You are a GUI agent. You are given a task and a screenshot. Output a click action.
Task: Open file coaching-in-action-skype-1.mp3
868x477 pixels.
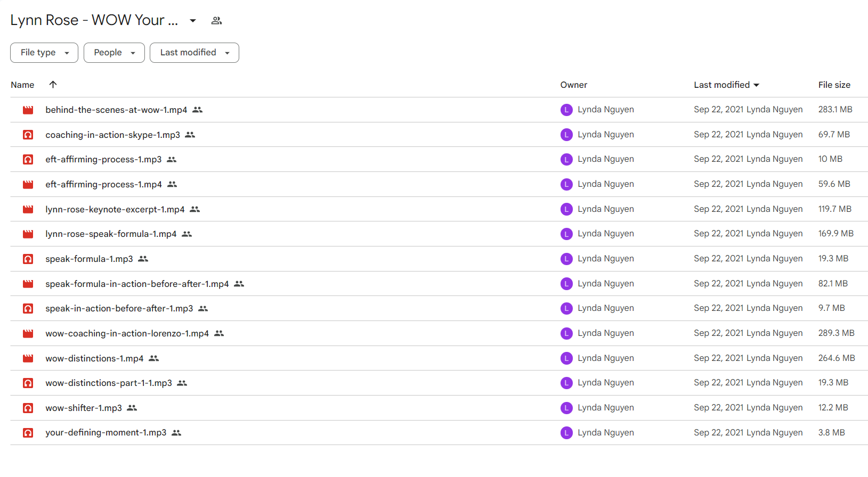tap(113, 135)
